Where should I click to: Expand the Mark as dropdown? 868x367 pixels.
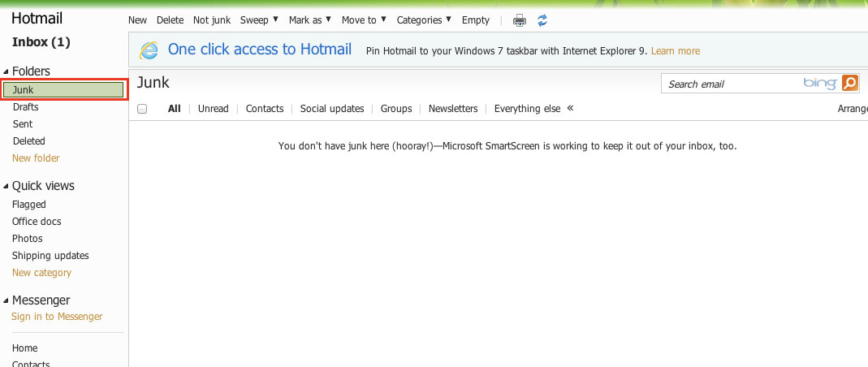pos(310,20)
